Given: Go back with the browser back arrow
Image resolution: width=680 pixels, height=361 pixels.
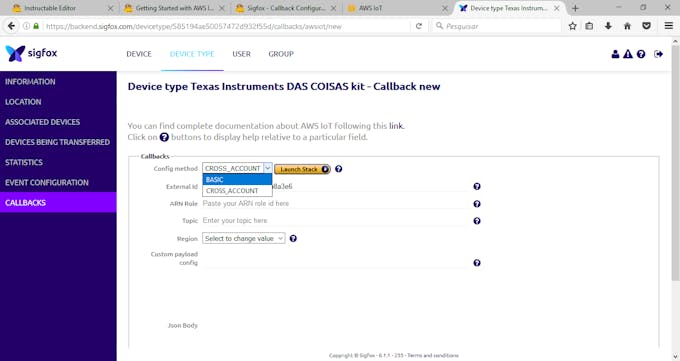Looking at the screenshot, I should click(11, 26).
